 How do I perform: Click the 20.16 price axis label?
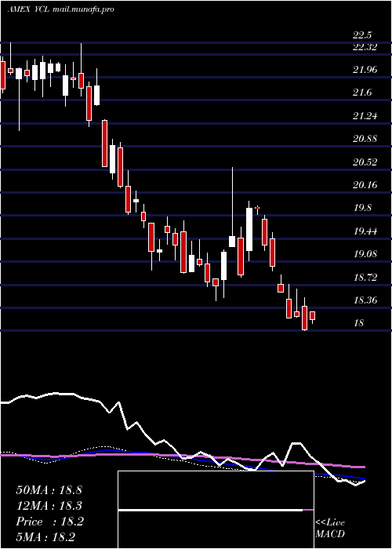click(x=365, y=185)
